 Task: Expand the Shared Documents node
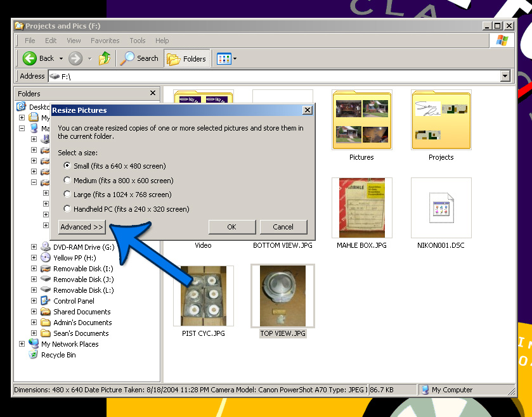[34, 312]
